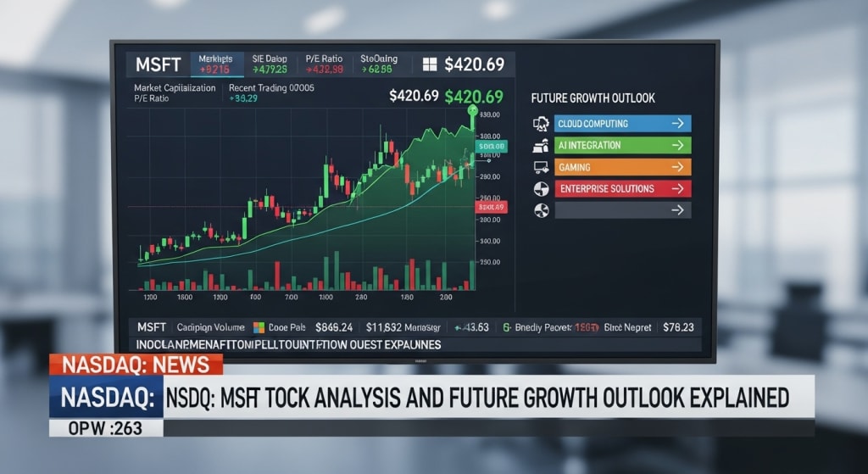Select the SIE Daiop header tab

[270, 64]
